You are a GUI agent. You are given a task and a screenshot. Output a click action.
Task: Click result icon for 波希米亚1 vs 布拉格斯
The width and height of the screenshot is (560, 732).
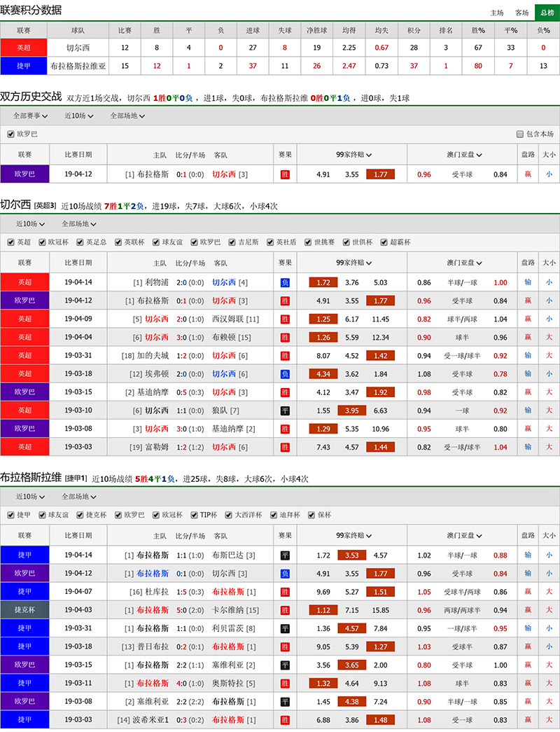click(x=285, y=720)
